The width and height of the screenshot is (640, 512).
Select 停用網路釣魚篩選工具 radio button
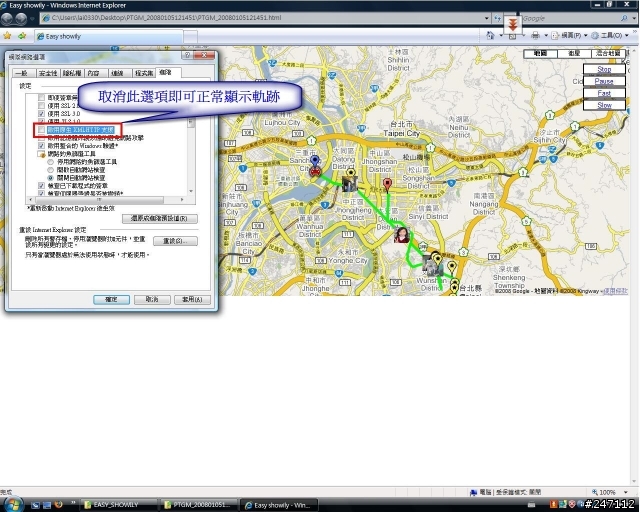point(51,162)
